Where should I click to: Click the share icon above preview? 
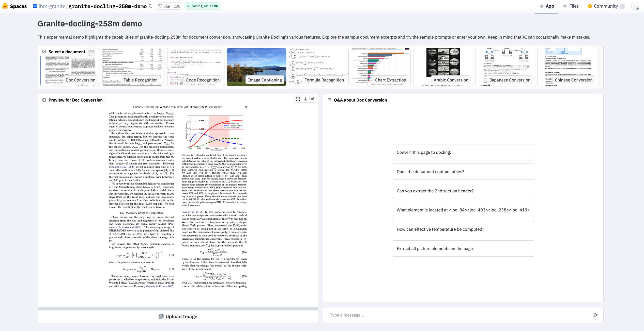click(313, 99)
